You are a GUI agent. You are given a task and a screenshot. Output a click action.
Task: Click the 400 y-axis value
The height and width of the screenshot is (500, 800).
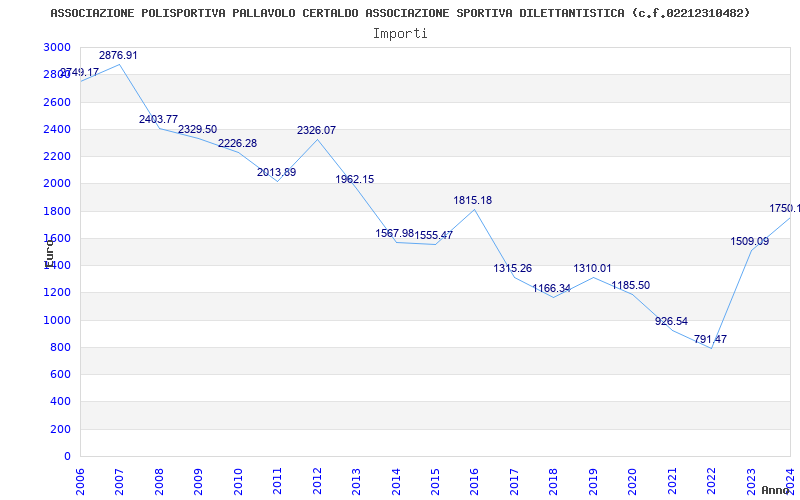[60, 402]
